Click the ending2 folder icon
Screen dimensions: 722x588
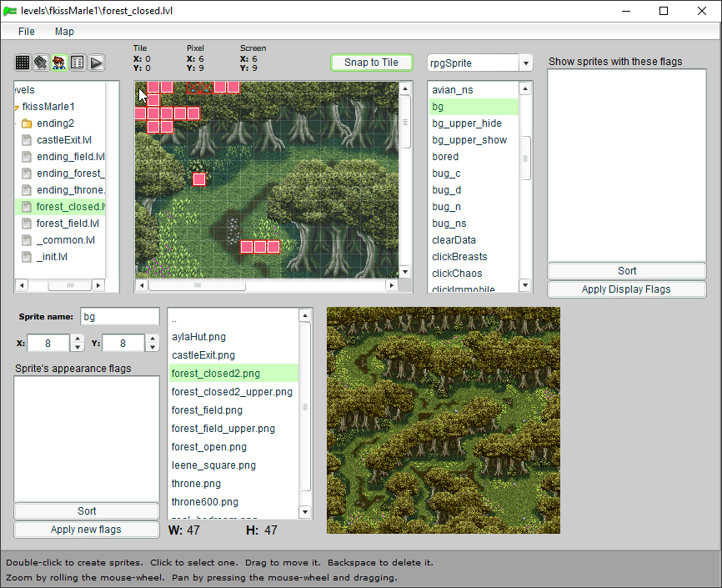click(26, 123)
